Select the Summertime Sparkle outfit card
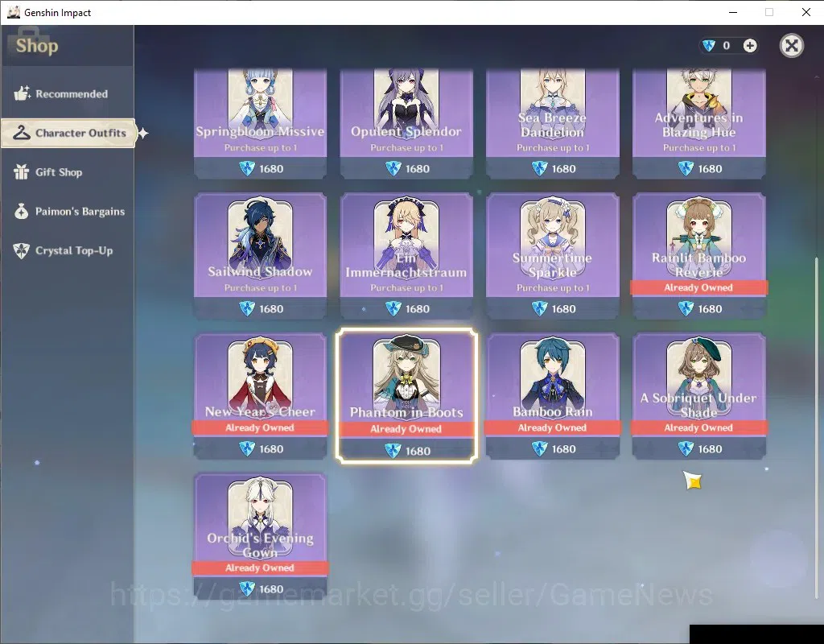 552,256
